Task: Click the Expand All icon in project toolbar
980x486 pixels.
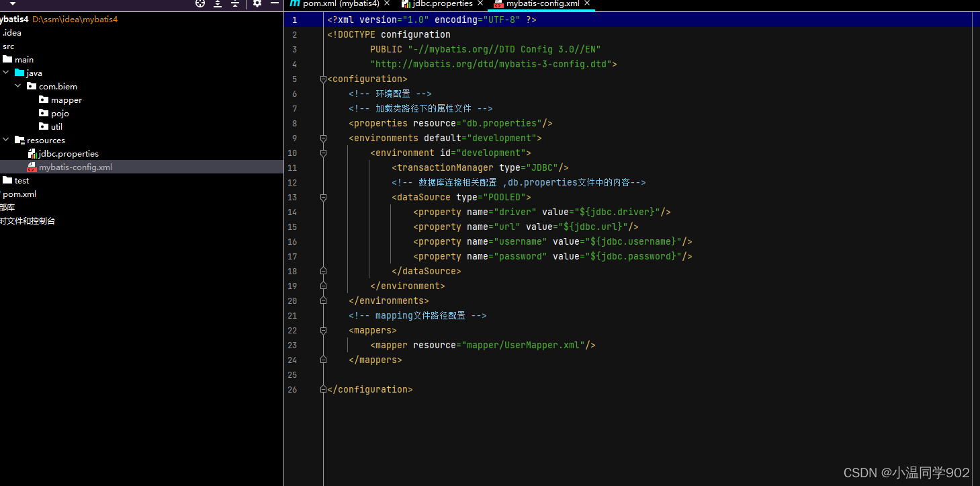Action: (216, 4)
